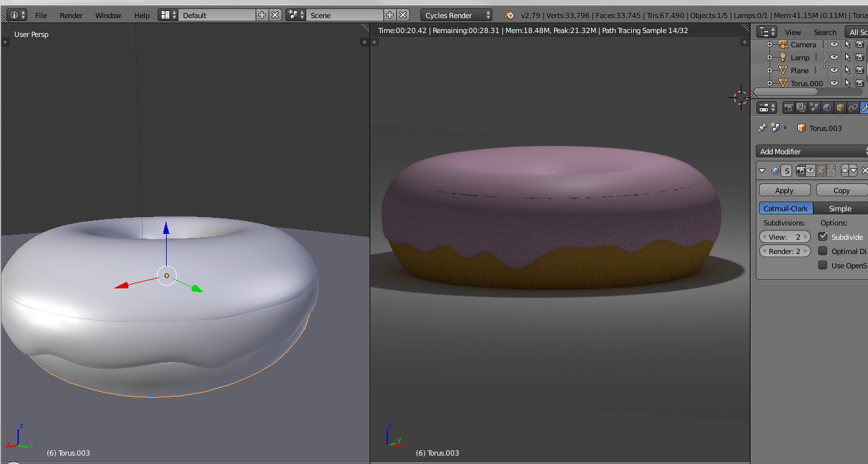Select the Modifier properties wrench icon
The width and height of the screenshot is (868, 464).
point(864,107)
